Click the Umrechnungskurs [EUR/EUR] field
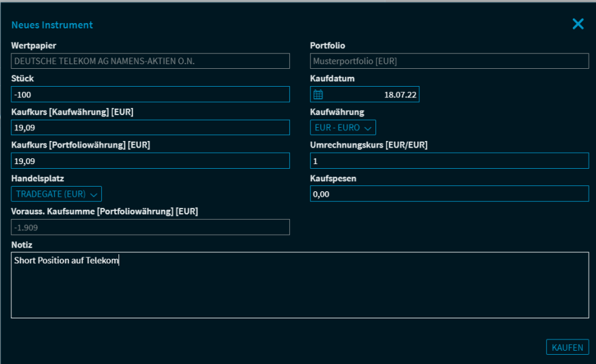596x364 pixels. [x=449, y=161]
